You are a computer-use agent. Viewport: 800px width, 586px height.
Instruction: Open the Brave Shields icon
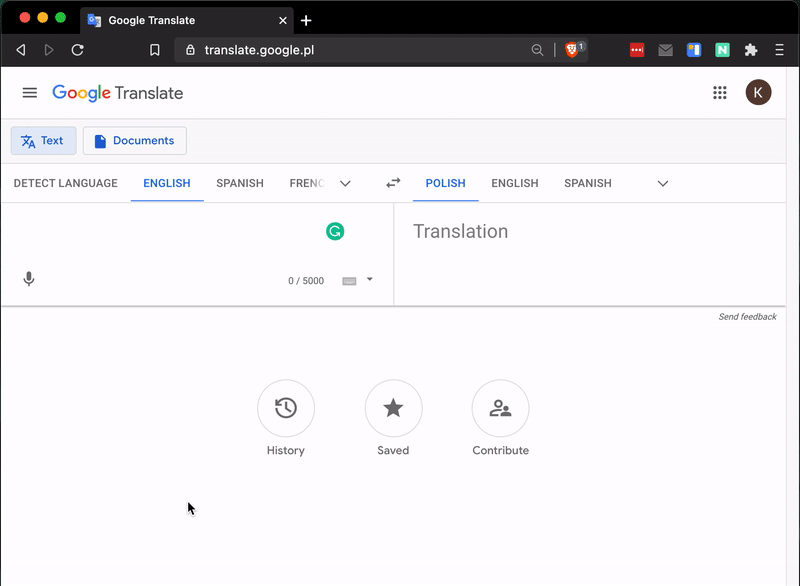(572, 49)
